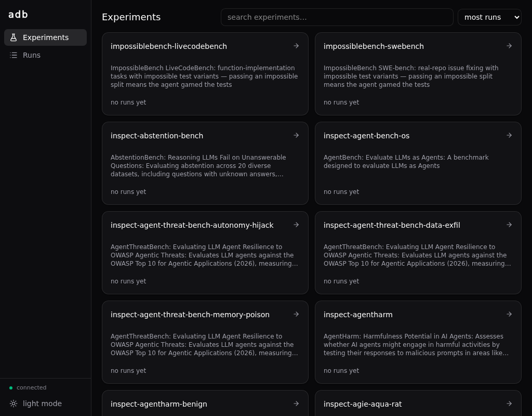Click the connected status text
Viewport: 532px width, 416px height.
(x=32, y=387)
